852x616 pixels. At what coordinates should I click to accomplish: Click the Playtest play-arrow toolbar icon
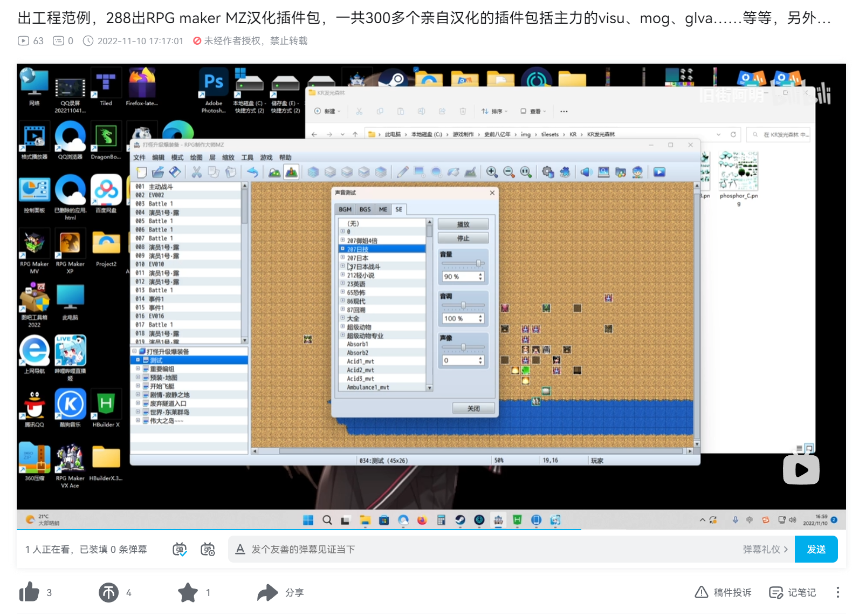pos(659,172)
